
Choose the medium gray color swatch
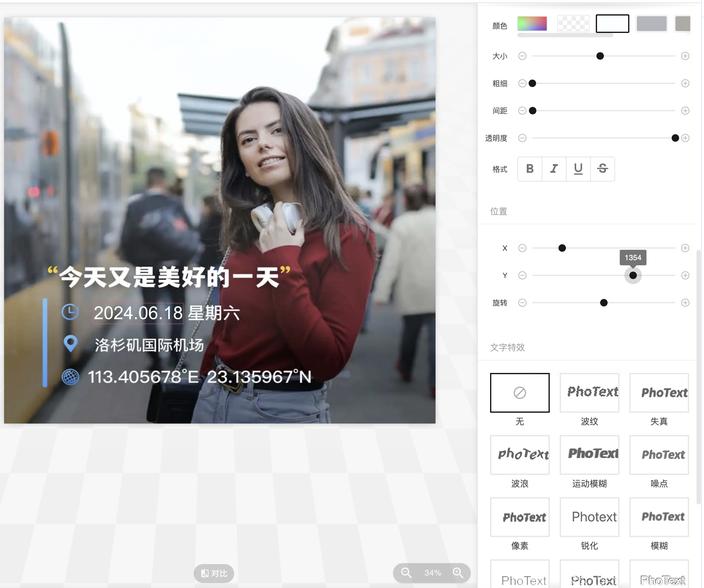pyautogui.click(x=651, y=24)
